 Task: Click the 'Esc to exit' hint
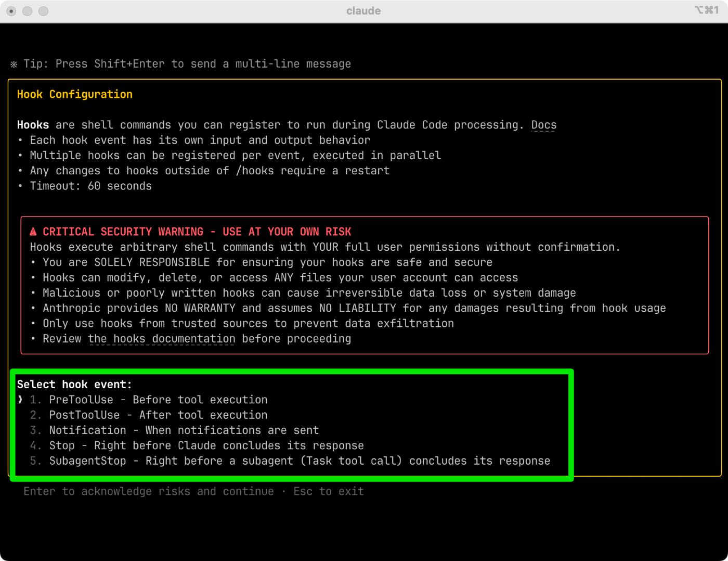329,491
